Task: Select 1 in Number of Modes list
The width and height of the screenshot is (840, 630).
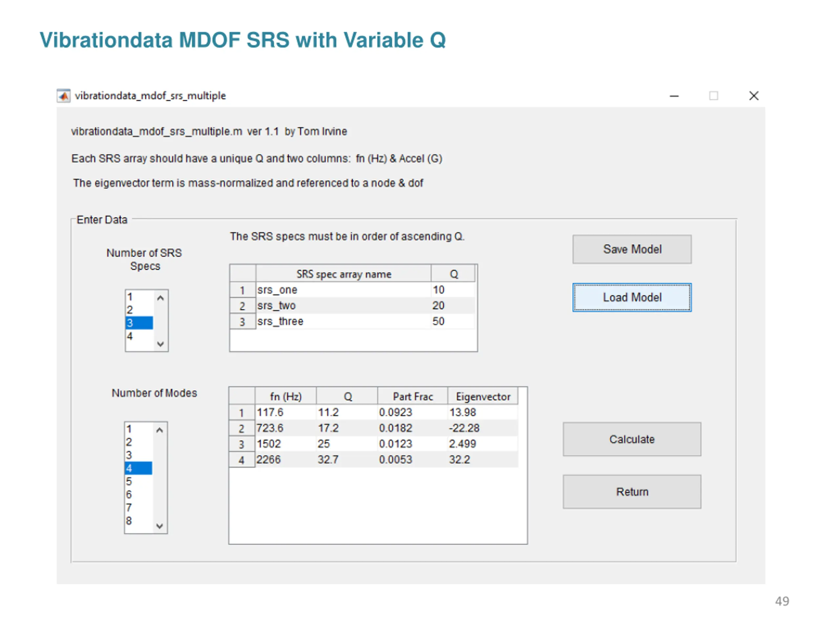Action: click(x=138, y=429)
